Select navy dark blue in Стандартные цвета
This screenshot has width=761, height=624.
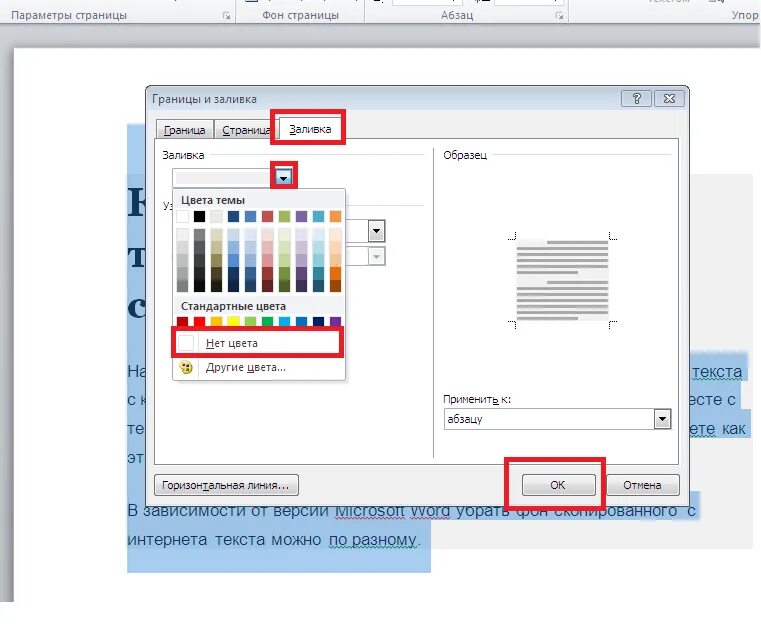tap(318, 321)
